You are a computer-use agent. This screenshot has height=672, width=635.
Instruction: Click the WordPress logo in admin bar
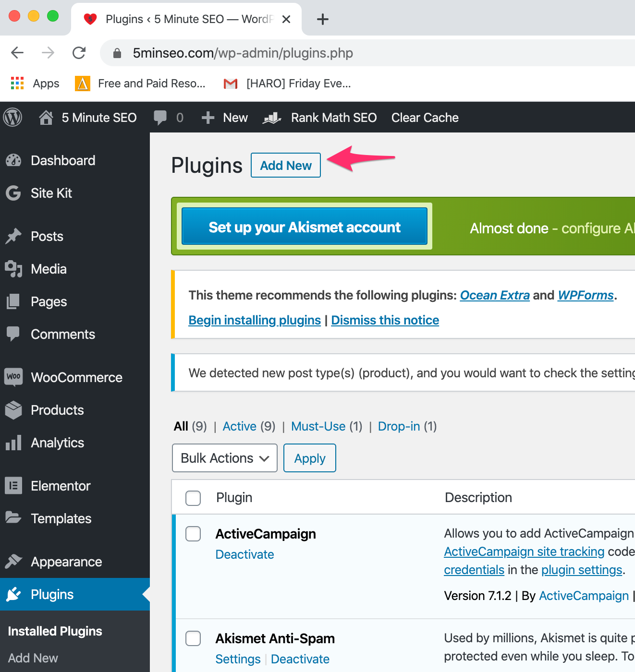(13, 118)
